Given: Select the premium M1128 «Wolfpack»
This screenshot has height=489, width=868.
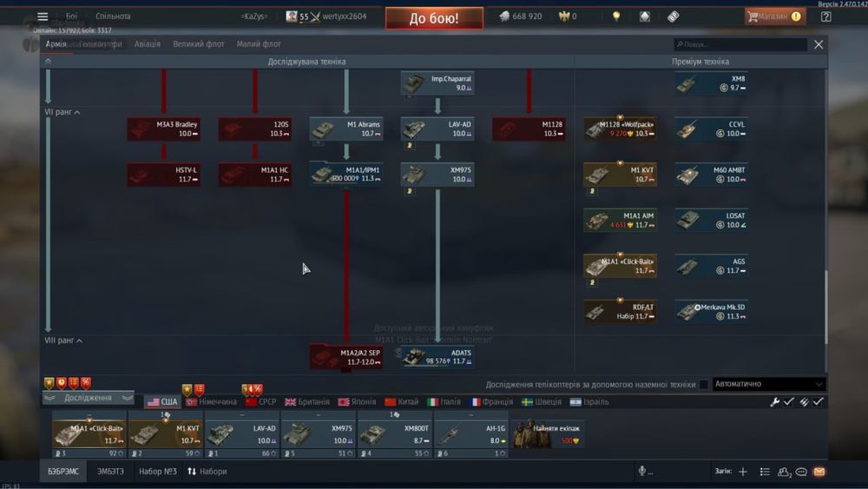Looking at the screenshot, I should pyautogui.click(x=620, y=129).
